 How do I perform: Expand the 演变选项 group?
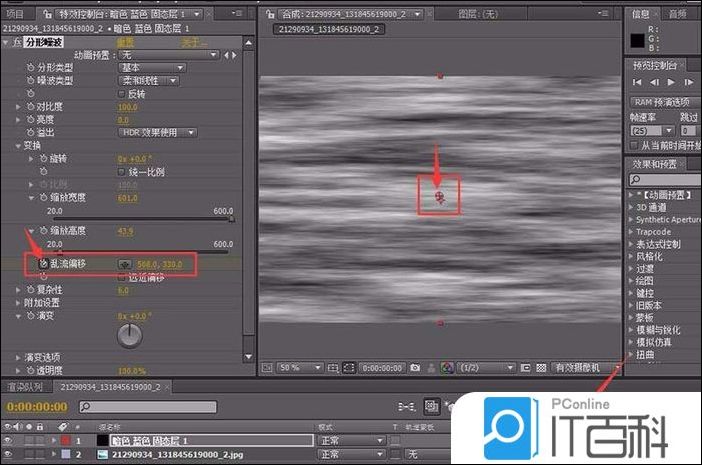(18, 358)
